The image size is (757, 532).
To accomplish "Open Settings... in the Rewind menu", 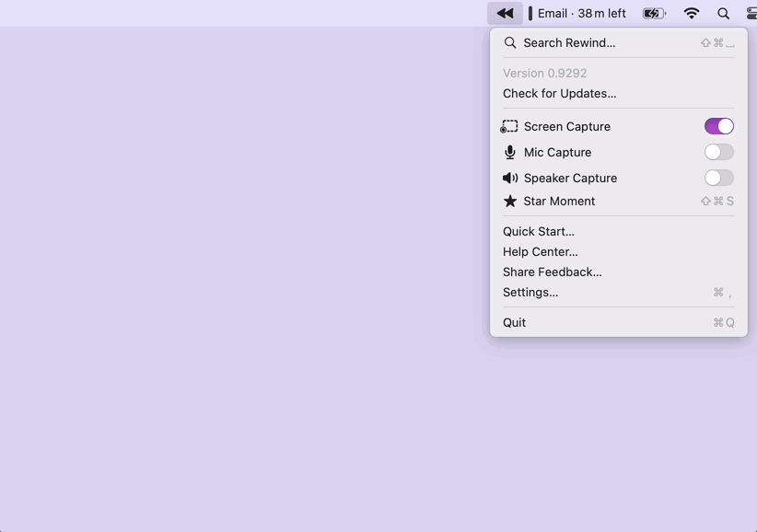I will coord(530,293).
